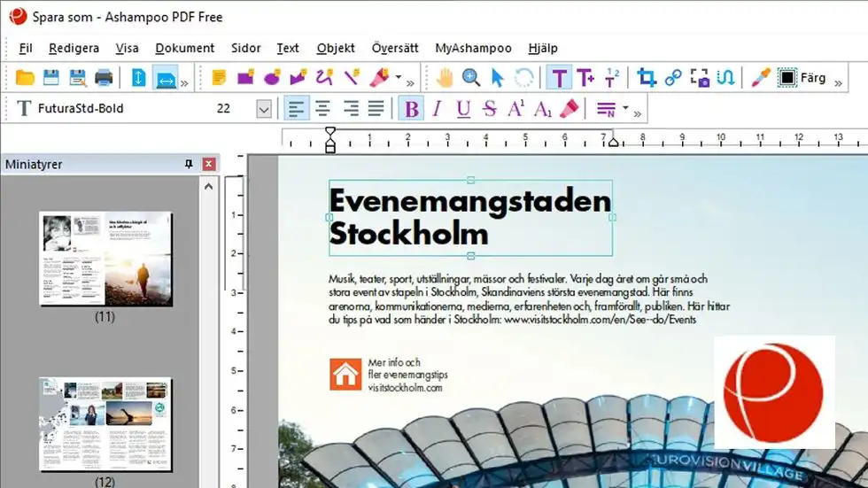Open the Redigera menu
Image resolution: width=868 pixels, height=488 pixels.
click(x=74, y=48)
